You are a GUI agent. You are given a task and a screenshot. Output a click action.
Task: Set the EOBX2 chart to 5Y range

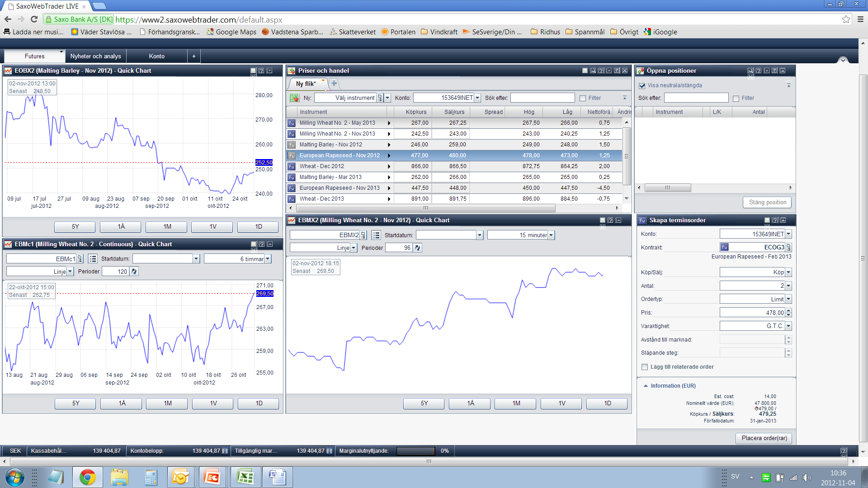click(75, 227)
